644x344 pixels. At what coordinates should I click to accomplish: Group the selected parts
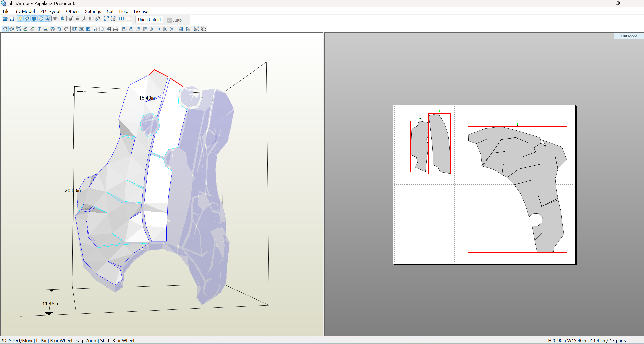pyautogui.click(x=196, y=29)
